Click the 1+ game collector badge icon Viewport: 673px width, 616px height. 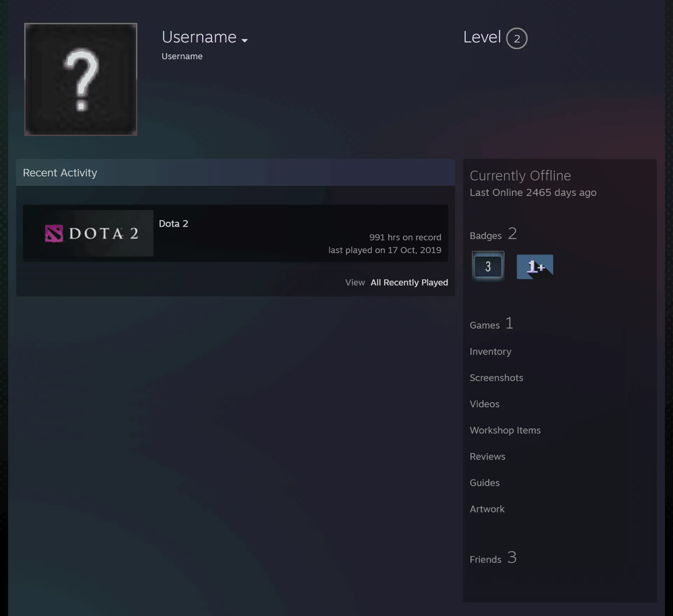535,267
